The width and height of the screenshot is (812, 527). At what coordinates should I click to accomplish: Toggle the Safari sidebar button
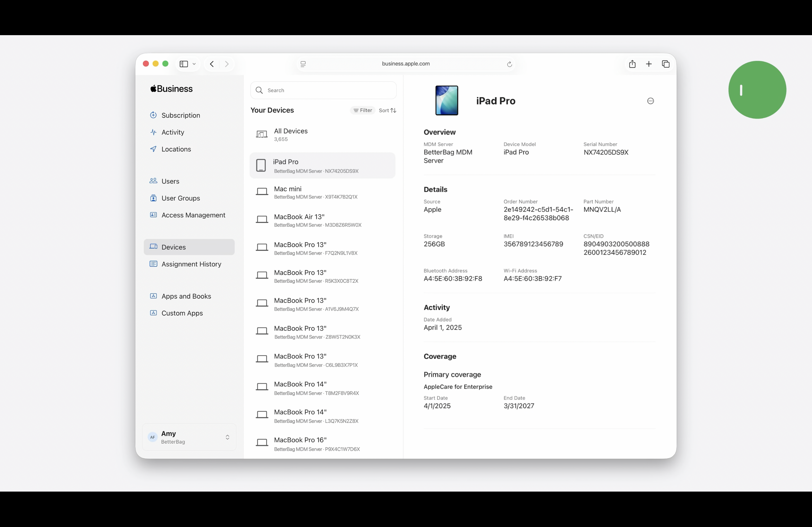coord(184,64)
